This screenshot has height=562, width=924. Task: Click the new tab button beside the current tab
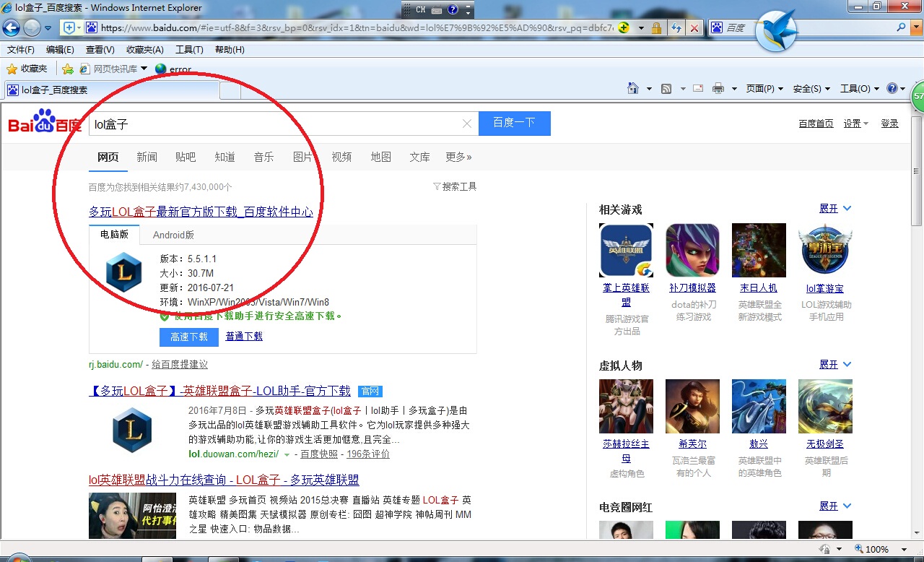point(230,90)
